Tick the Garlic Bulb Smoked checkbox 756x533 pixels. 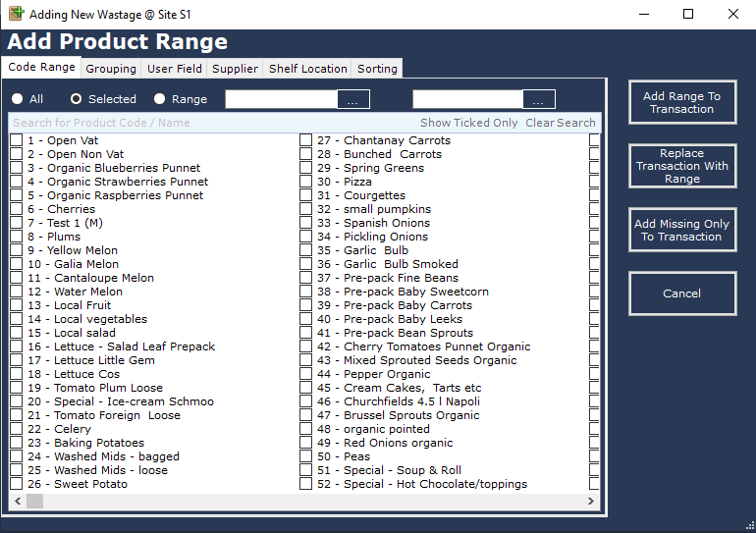click(x=305, y=264)
